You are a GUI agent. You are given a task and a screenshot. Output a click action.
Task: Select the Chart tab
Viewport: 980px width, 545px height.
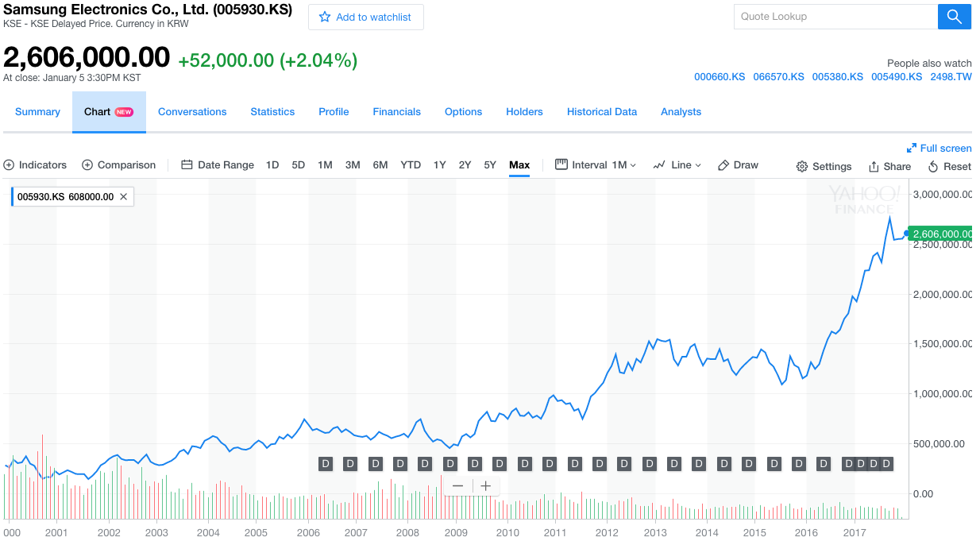click(x=109, y=112)
